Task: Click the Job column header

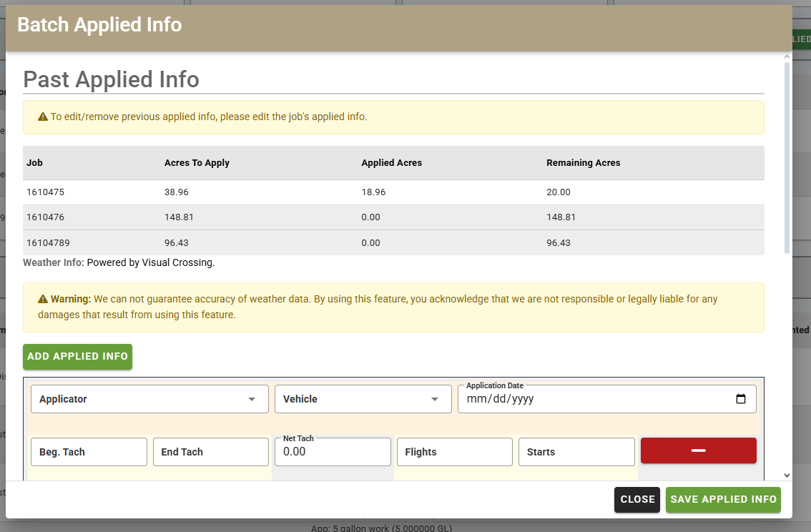Action: pyautogui.click(x=34, y=163)
